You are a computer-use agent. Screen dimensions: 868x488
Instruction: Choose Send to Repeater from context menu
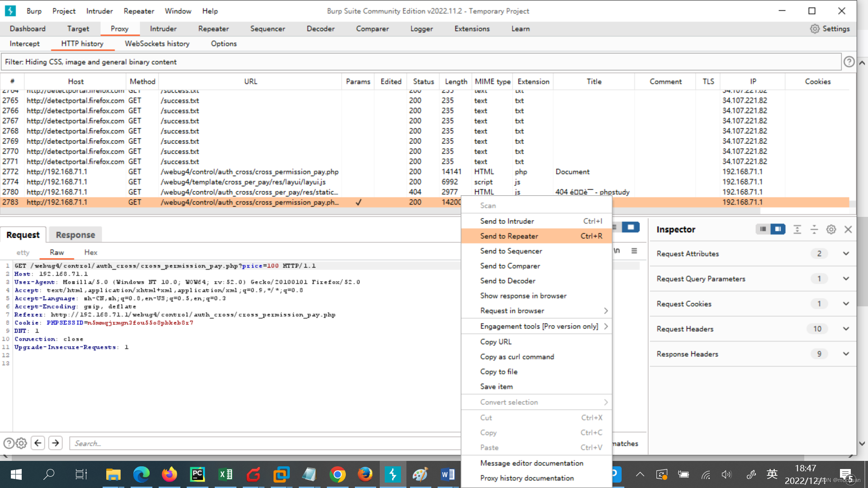coord(509,236)
